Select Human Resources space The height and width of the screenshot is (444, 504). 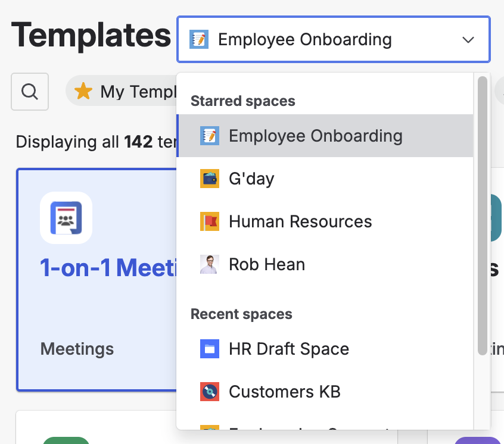(x=325, y=221)
